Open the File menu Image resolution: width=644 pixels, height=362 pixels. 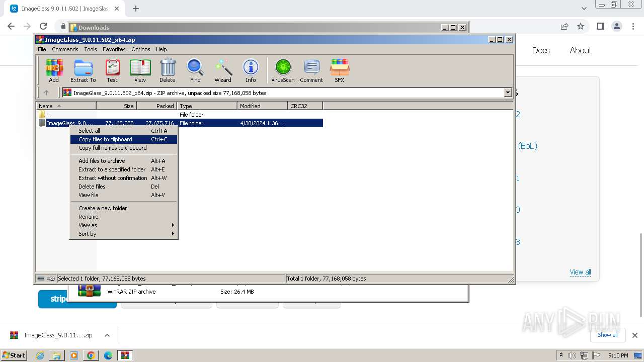pos(42,49)
